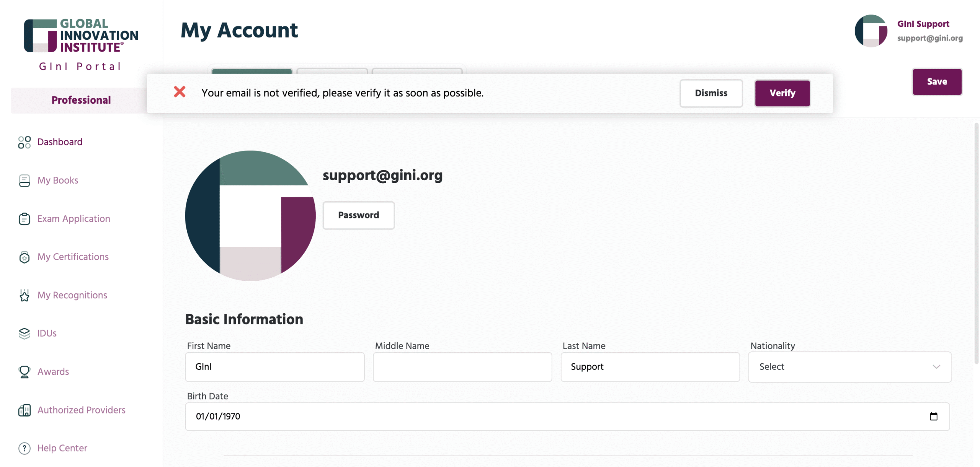Click the Middle Name field
Screen dimensions: 980x467
(x=462, y=367)
